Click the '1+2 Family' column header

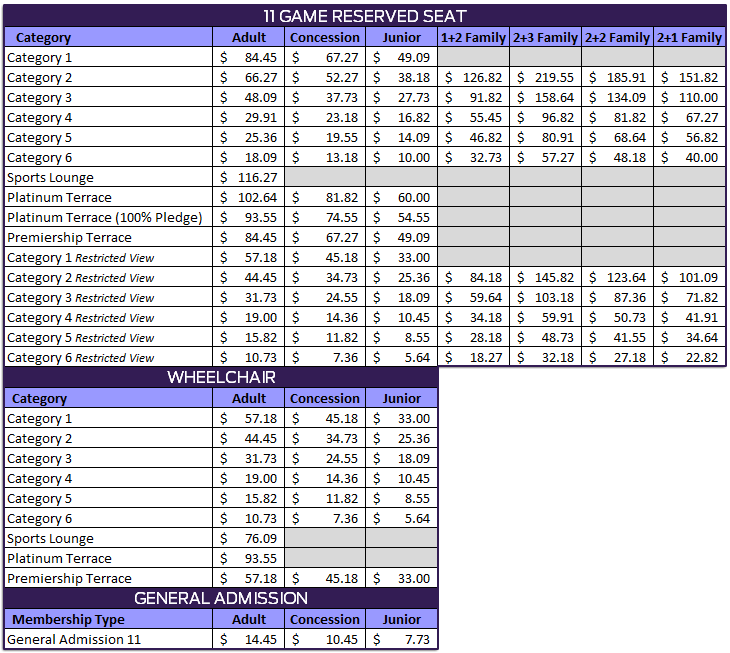click(x=473, y=37)
